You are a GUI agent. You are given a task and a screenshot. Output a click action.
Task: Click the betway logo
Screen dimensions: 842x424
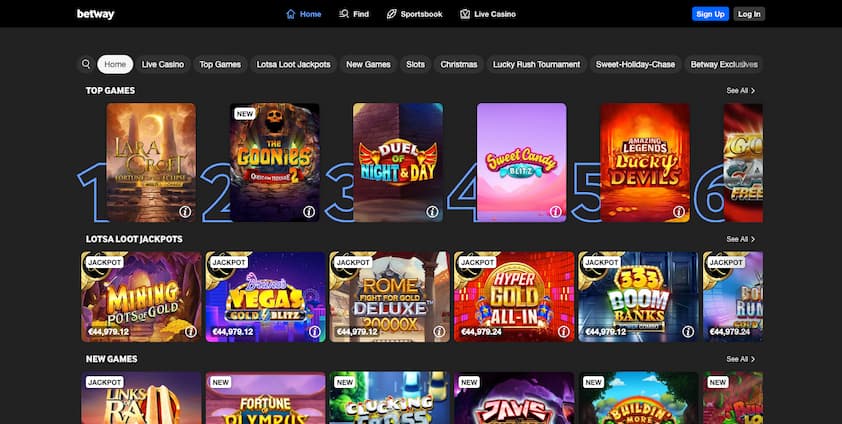pyautogui.click(x=96, y=14)
